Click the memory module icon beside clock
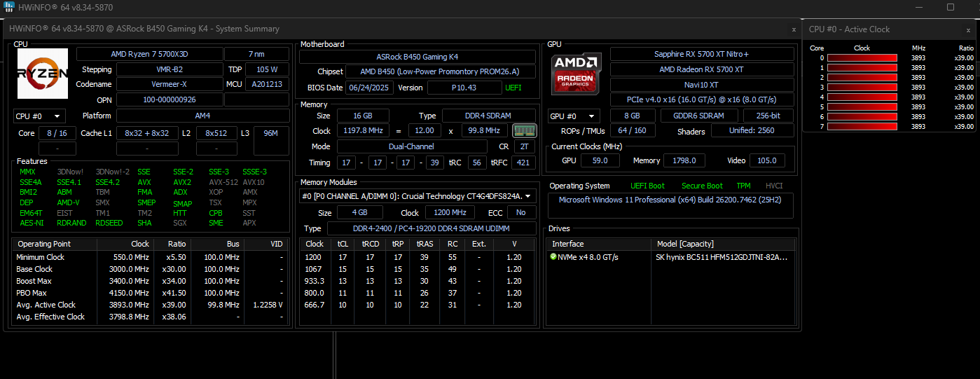 coord(524,131)
